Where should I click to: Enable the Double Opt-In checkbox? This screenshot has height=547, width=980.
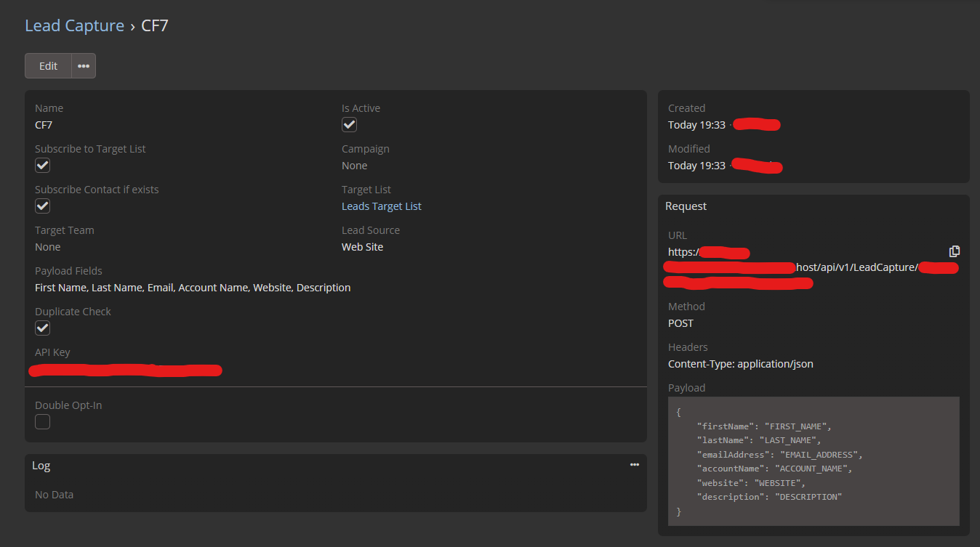coord(43,422)
